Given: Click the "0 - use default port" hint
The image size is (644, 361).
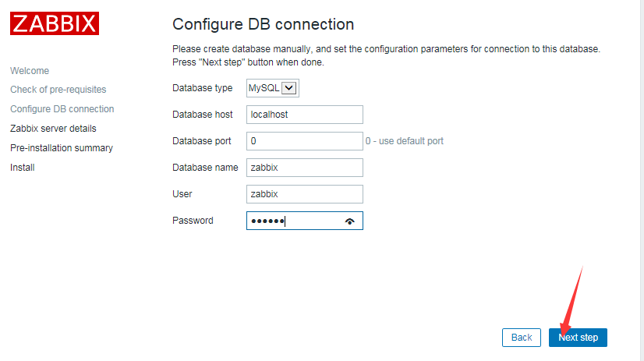Looking at the screenshot, I should 405,141.
